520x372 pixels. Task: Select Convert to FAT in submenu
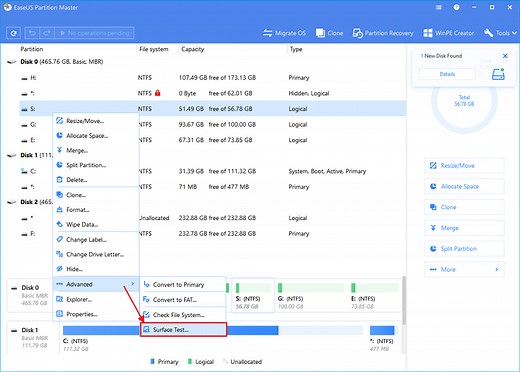tap(183, 300)
